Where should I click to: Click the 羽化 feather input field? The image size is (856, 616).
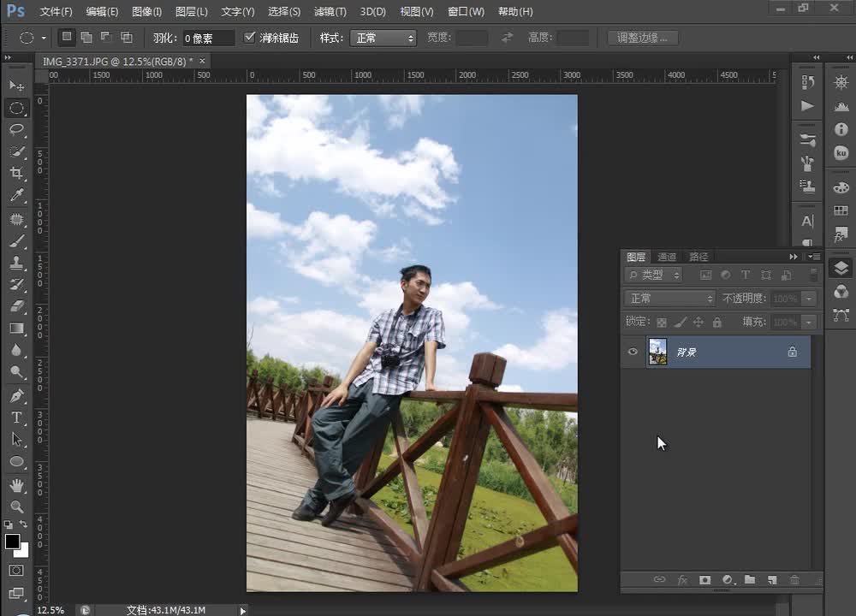click(x=208, y=38)
